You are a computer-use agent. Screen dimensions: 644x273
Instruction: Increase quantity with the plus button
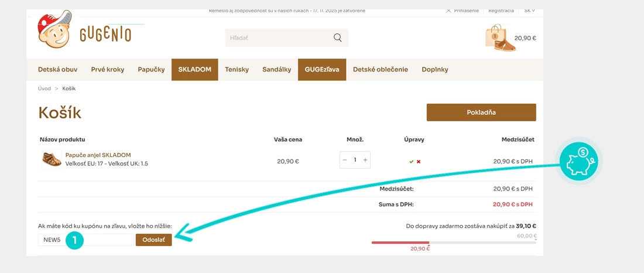coord(365,160)
